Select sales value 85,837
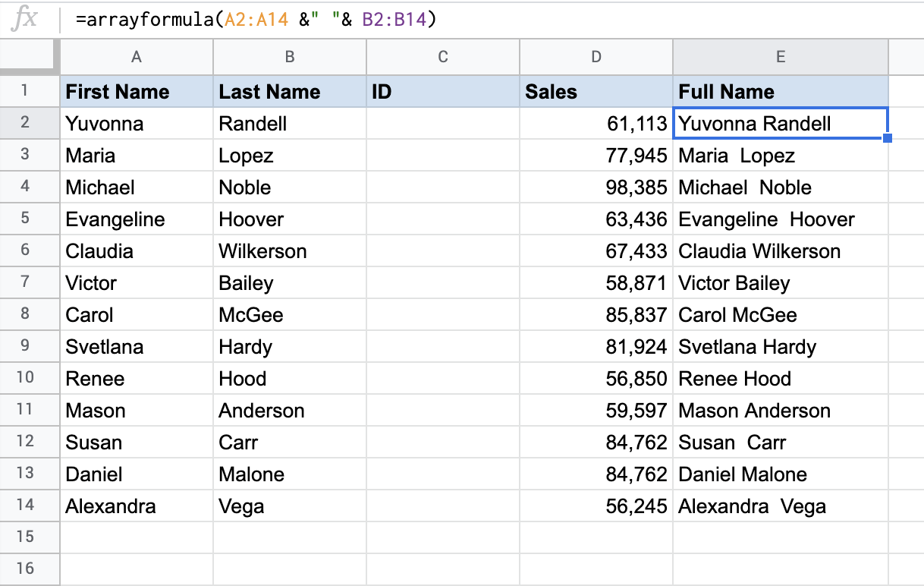924x586 pixels. tap(596, 315)
